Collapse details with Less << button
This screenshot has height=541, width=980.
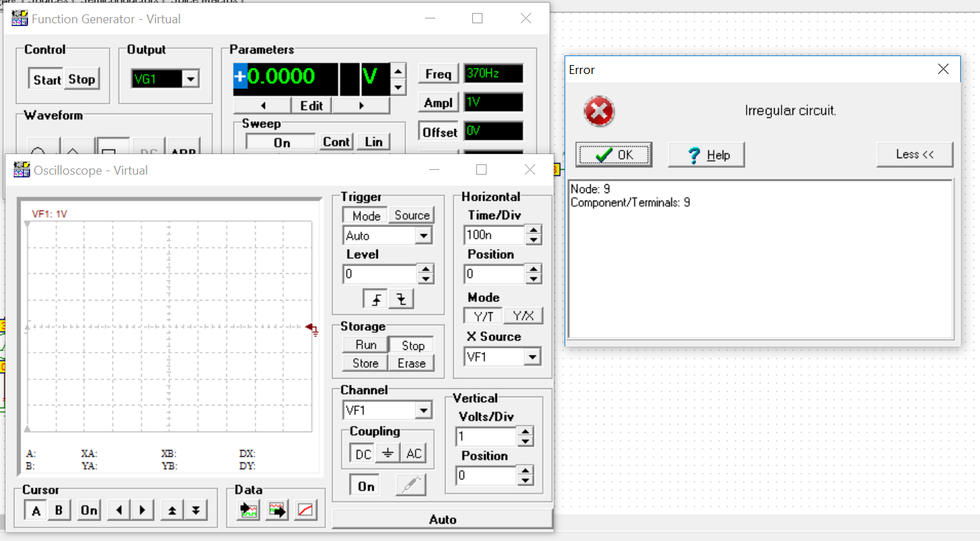(x=915, y=155)
